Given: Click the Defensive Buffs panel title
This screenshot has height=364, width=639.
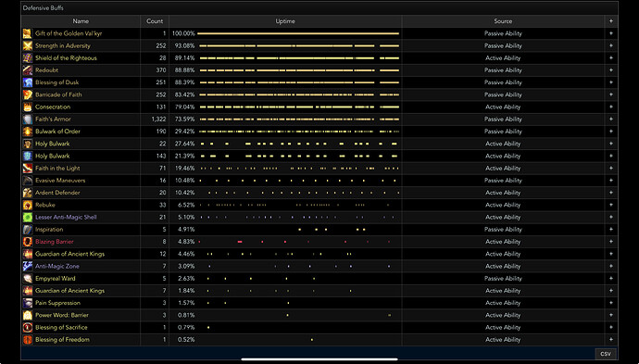Looking at the screenshot, I should [43, 7].
